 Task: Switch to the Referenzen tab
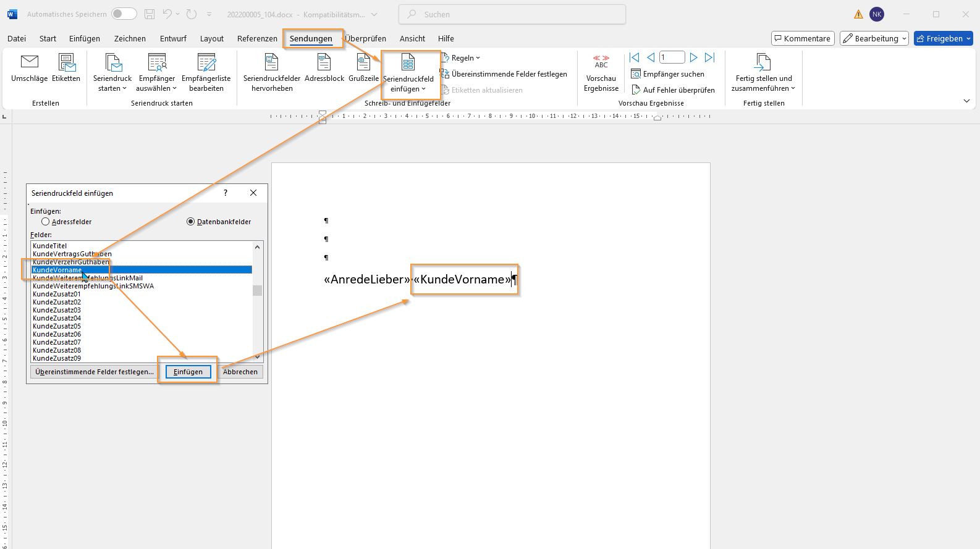click(x=257, y=38)
